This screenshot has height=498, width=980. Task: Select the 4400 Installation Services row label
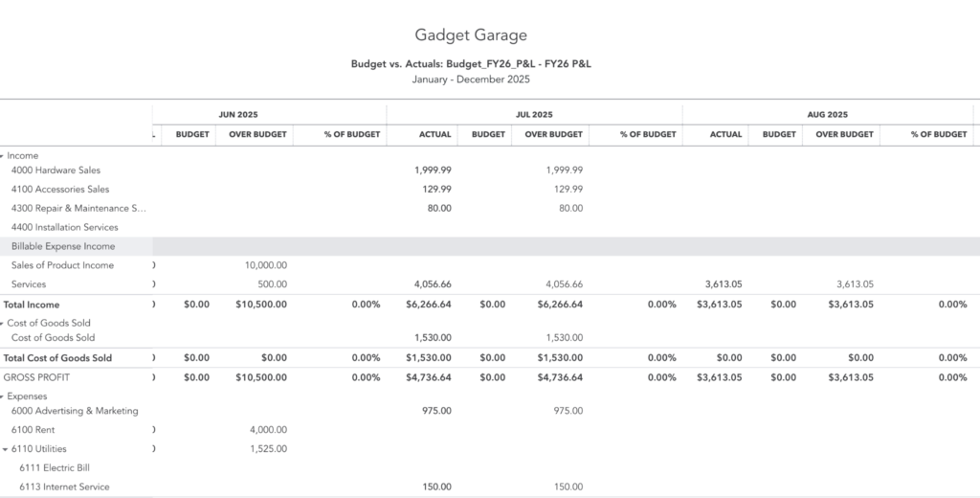pyautogui.click(x=64, y=227)
